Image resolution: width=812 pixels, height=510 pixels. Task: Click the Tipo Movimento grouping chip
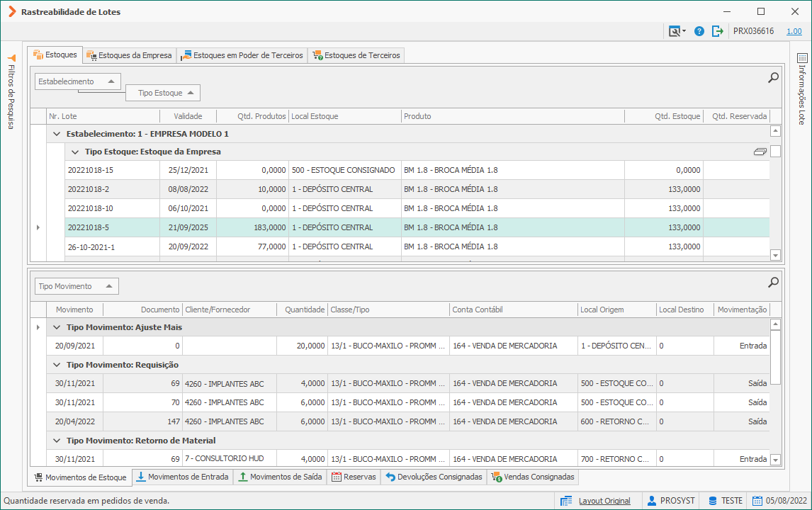[77, 286]
